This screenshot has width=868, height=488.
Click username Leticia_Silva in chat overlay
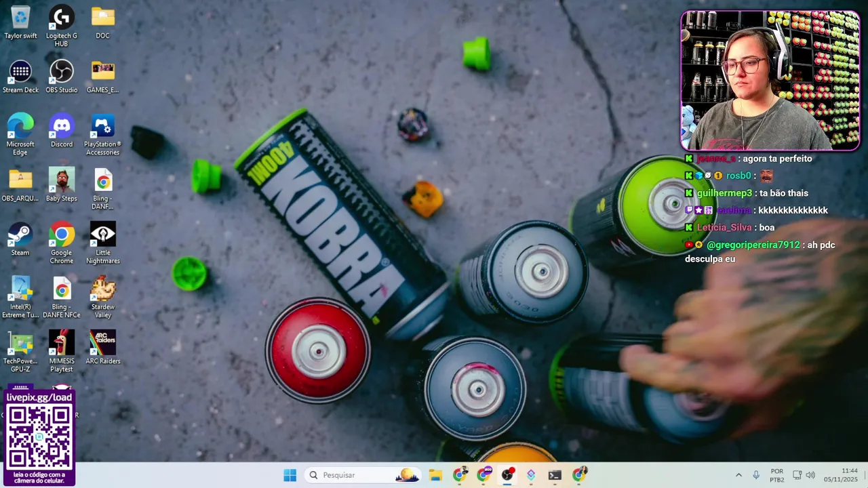(x=724, y=228)
